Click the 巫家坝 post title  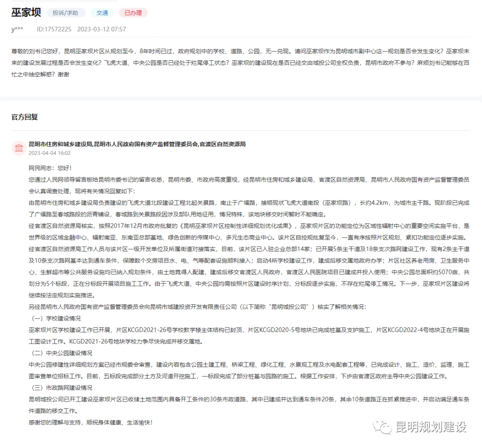coord(26,13)
